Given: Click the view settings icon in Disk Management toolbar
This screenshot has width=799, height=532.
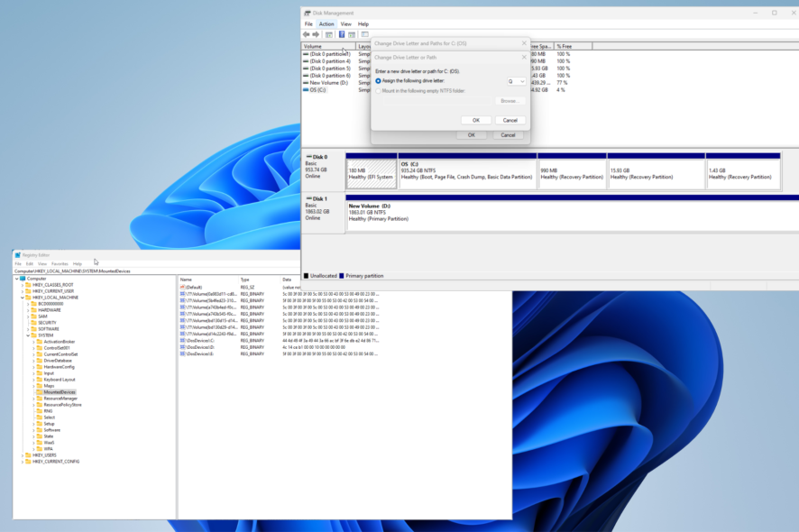Looking at the screenshot, I should pos(365,34).
